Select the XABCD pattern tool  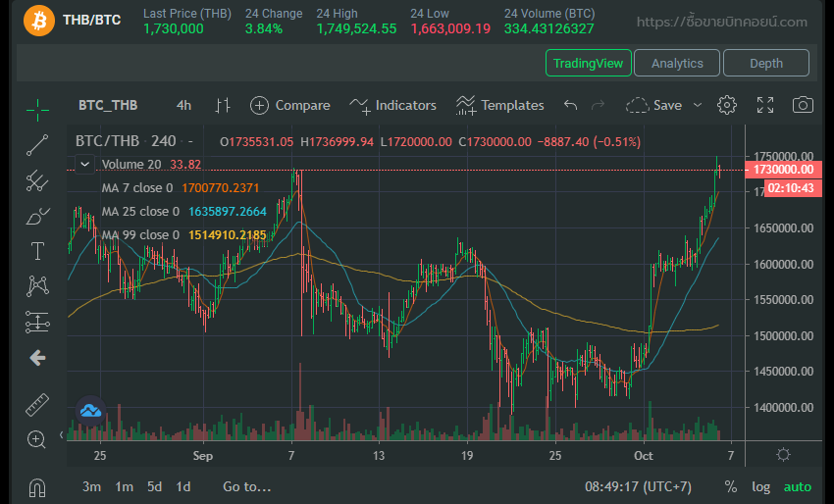click(37, 286)
